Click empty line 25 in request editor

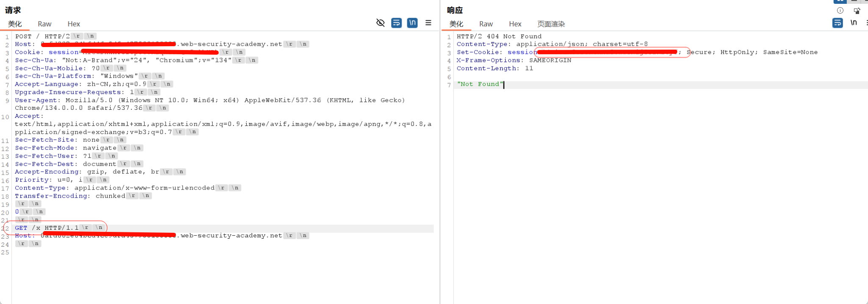[223, 252]
